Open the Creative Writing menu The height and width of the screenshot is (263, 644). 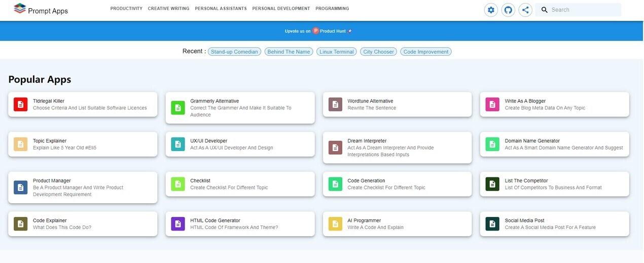coord(168,9)
